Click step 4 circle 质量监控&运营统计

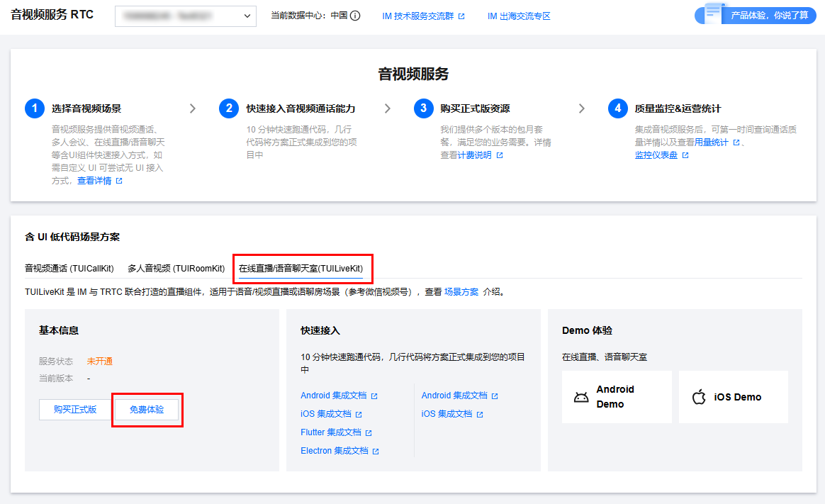point(618,108)
